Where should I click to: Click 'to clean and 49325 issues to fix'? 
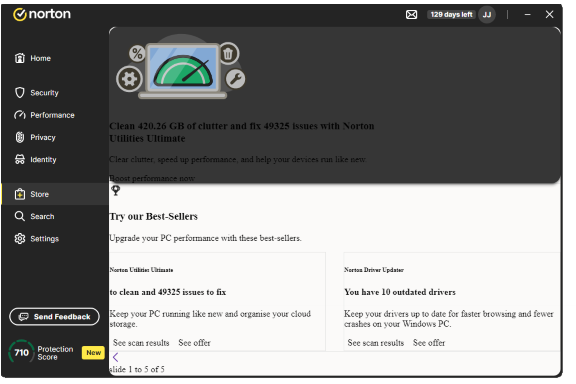coord(168,293)
